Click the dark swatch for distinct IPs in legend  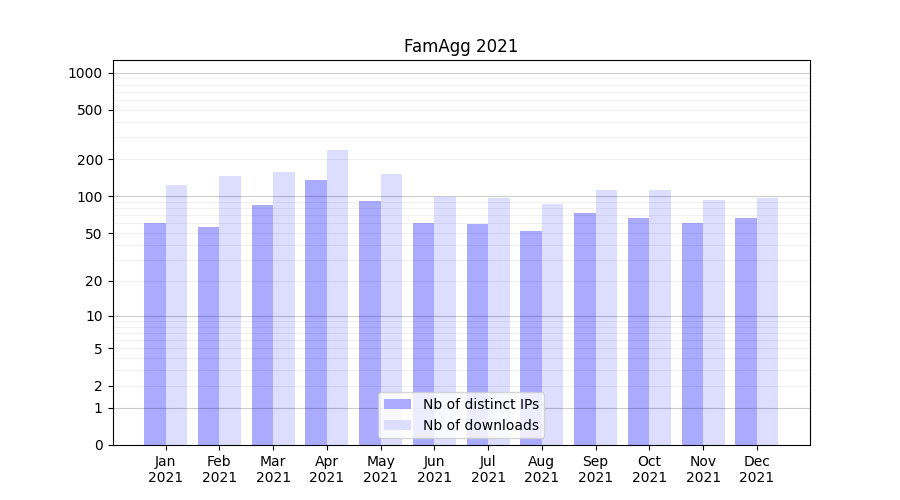(x=397, y=404)
